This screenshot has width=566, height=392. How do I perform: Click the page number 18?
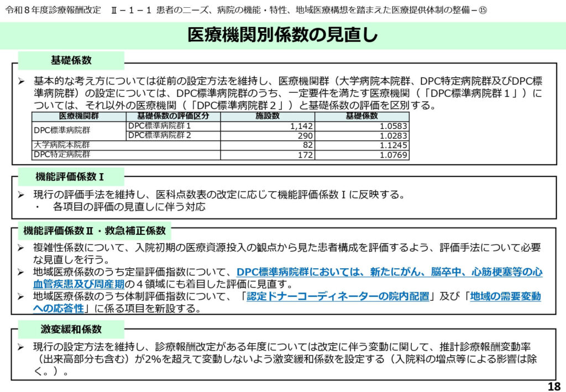click(553, 386)
